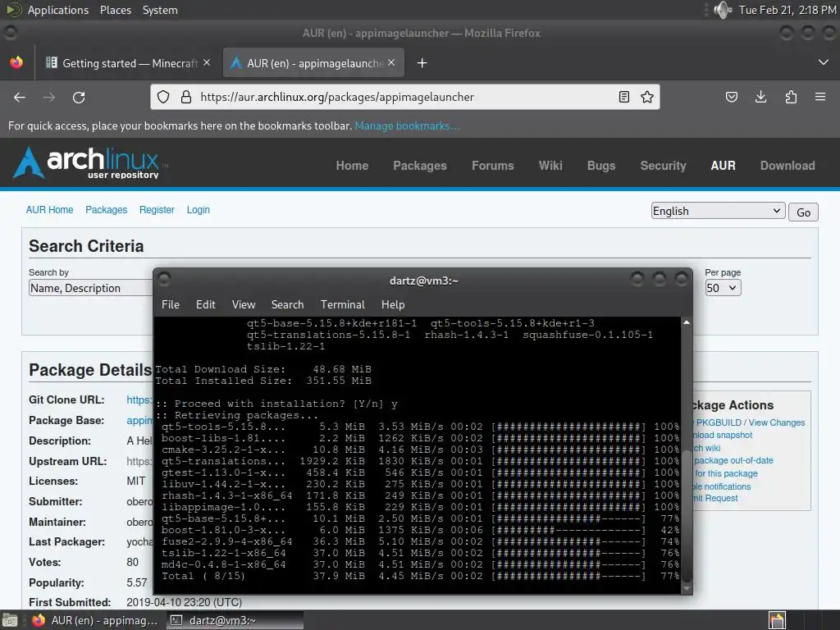Go back with the Firefox back arrow
The width and height of the screenshot is (840, 630).
20,98
